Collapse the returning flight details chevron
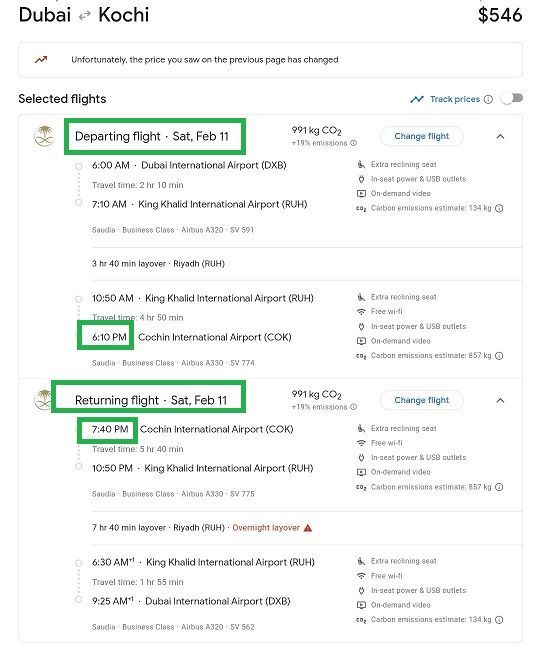Screen dimensions: 535x656 (x=500, y=400)
